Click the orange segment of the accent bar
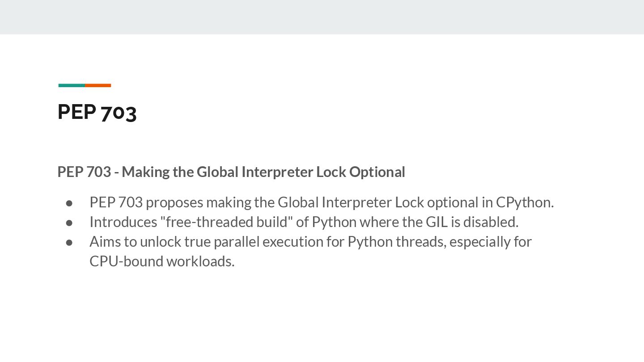This screenshot has width=644, height=362. tap(98, 85)
